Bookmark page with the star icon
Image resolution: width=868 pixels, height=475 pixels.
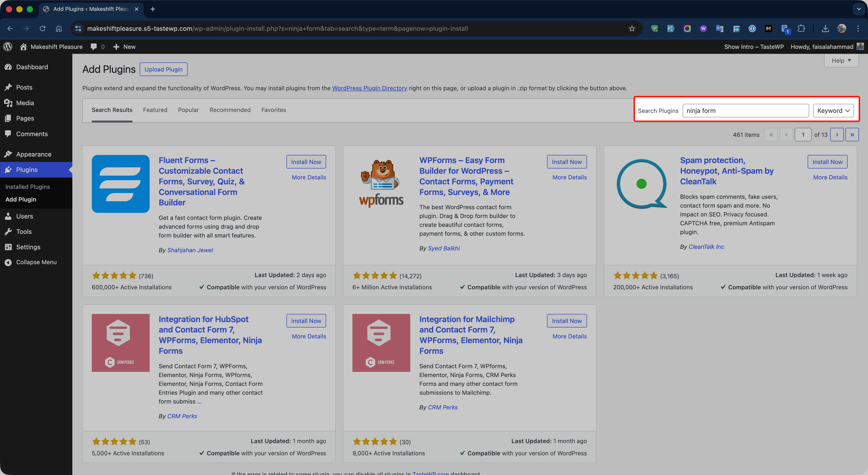point(632,29)
